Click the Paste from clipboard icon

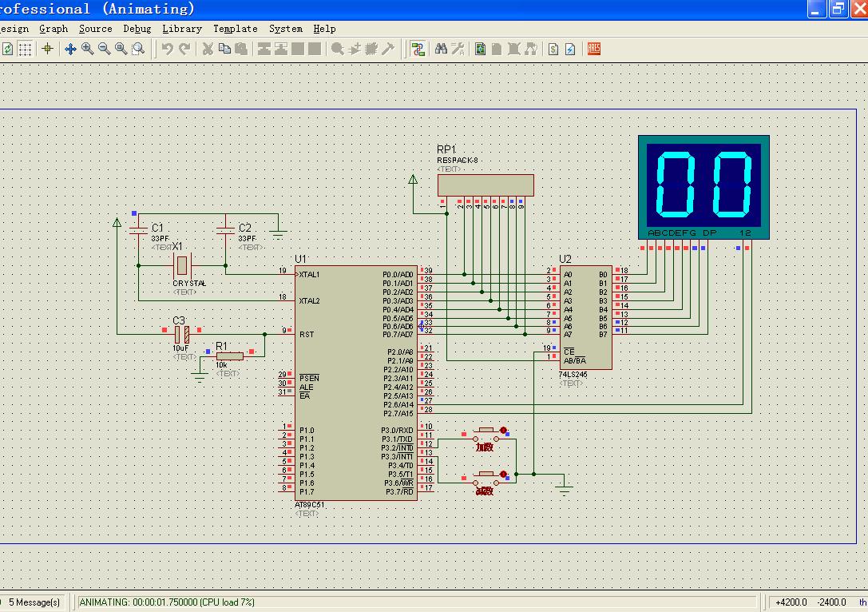[241, 49]
